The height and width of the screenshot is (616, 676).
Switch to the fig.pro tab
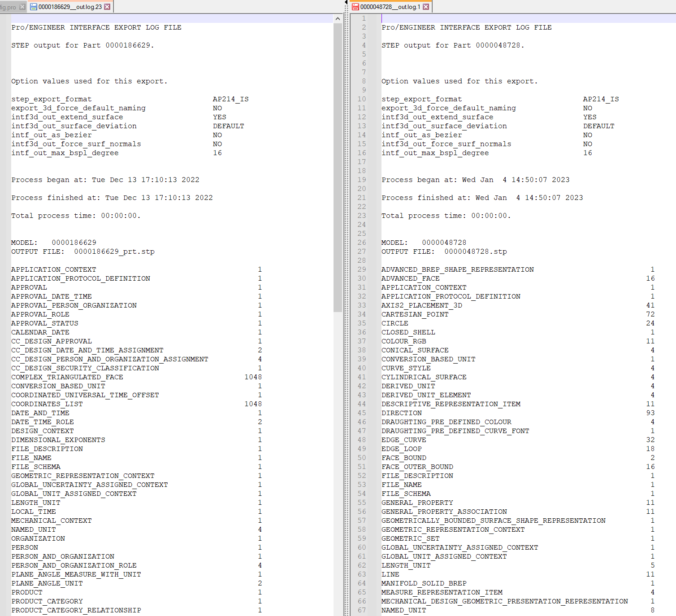click(9, 6)
